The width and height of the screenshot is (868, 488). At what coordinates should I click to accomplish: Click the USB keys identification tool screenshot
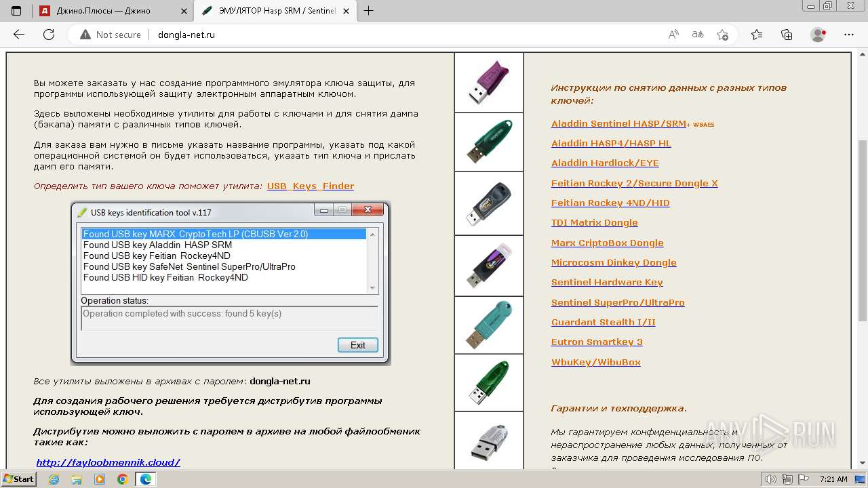coord(231,283)
